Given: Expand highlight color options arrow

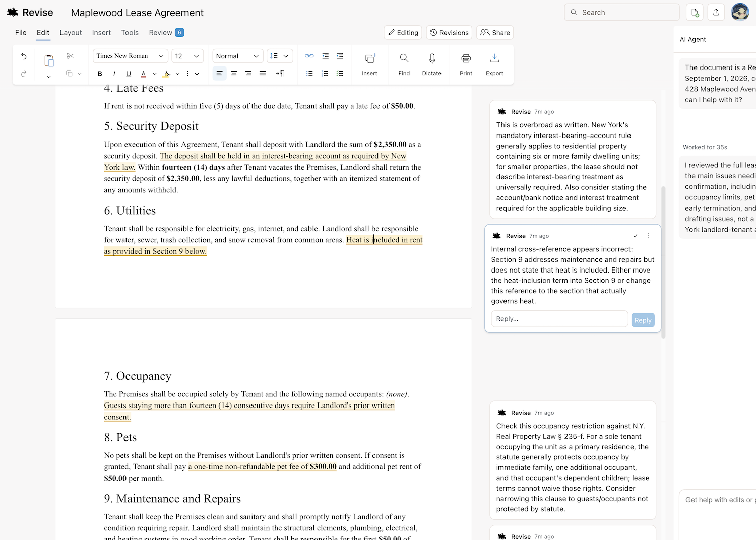Looking at the screenshot, I should tap(177, 74).
